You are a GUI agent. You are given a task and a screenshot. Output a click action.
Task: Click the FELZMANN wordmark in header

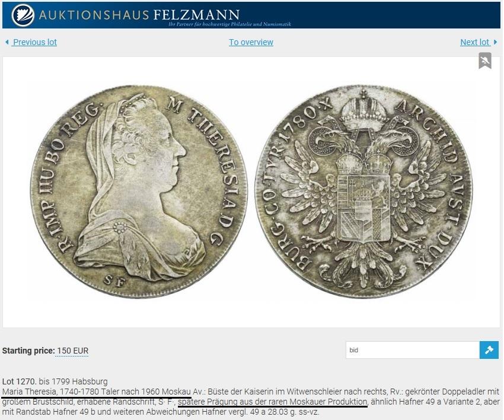pos(196,15)
